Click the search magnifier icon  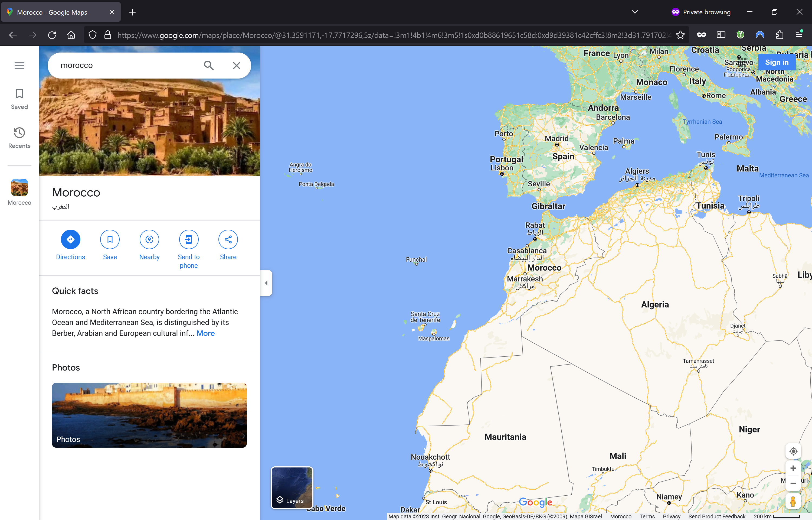209,66
